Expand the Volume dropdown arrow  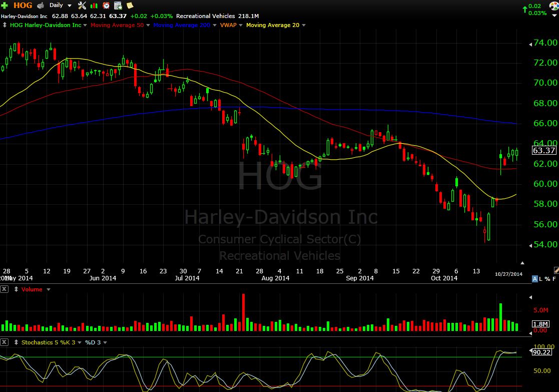tap(49, 290)
